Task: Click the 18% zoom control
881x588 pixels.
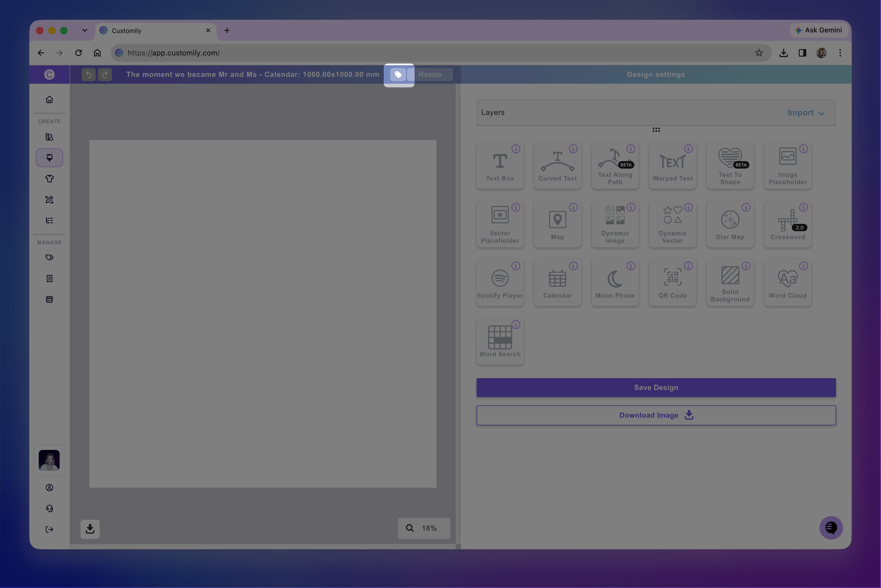Action: [424, 528]
